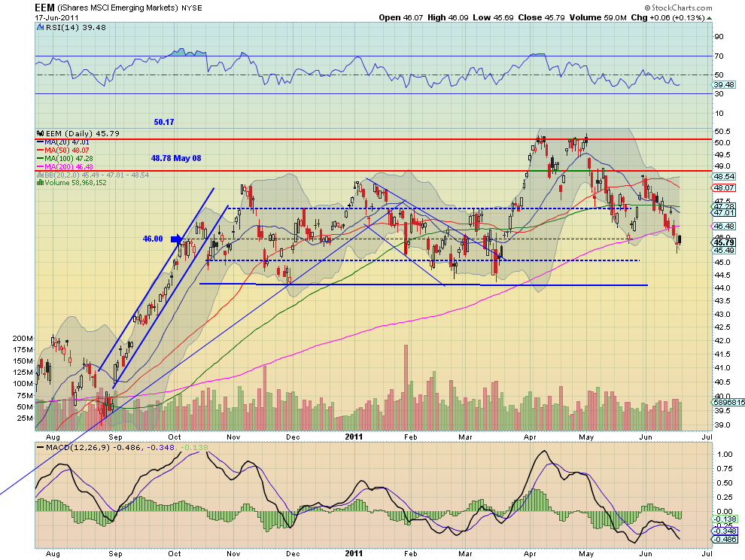
Task: Click the RSI(14) 39.48 legend label
Action: [75, 28]
